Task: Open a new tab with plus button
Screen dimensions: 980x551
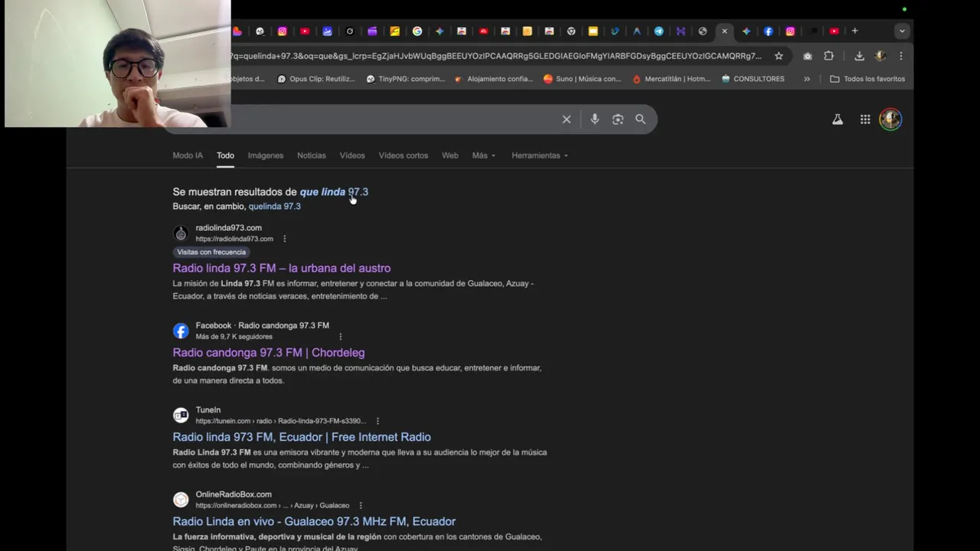Action: (855, 31)
